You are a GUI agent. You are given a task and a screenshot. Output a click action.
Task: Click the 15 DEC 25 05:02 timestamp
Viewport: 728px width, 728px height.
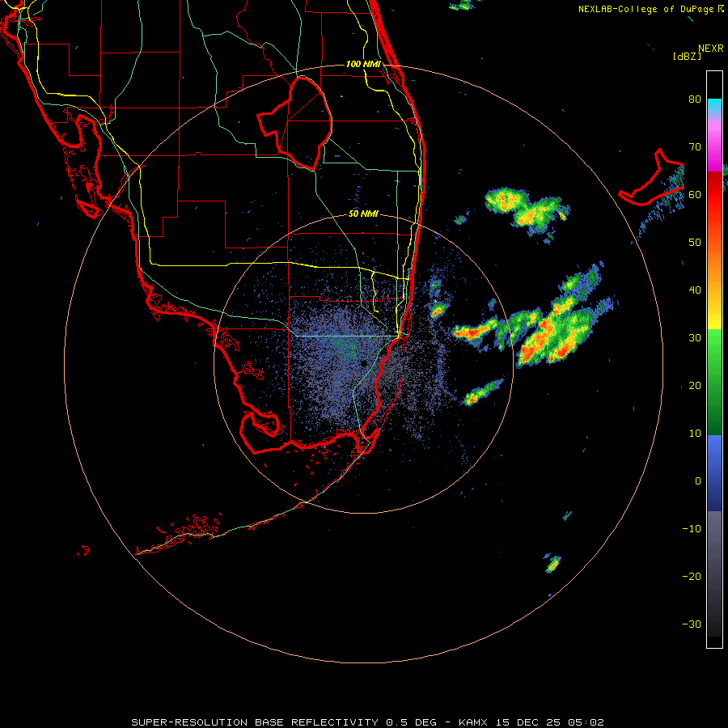[x=550, y=722]
